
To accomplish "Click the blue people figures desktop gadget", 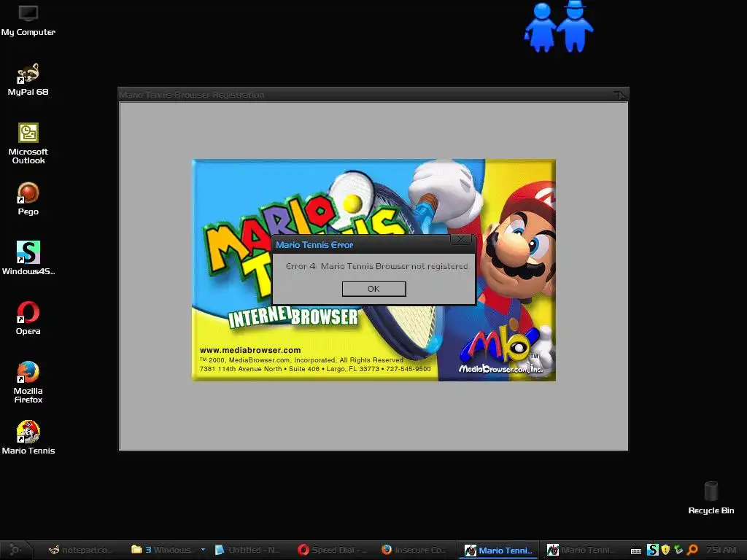I will (x=558, y=27).
